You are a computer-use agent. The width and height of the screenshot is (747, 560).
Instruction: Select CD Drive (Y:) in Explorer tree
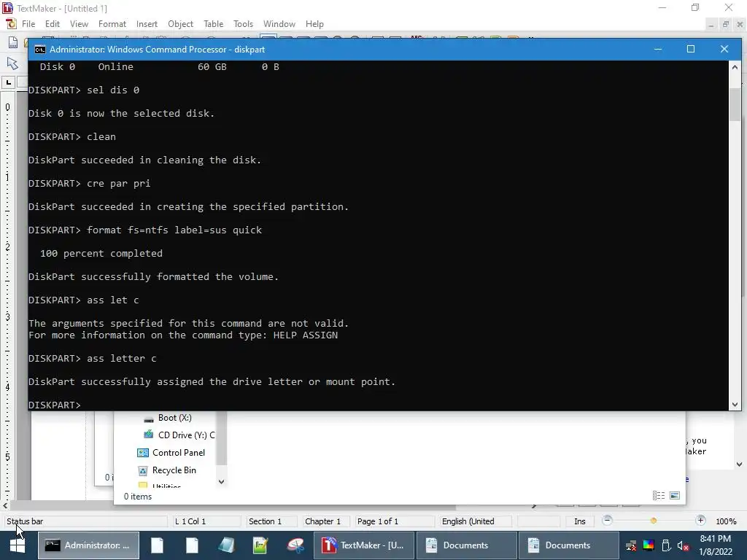click(179, 435)
